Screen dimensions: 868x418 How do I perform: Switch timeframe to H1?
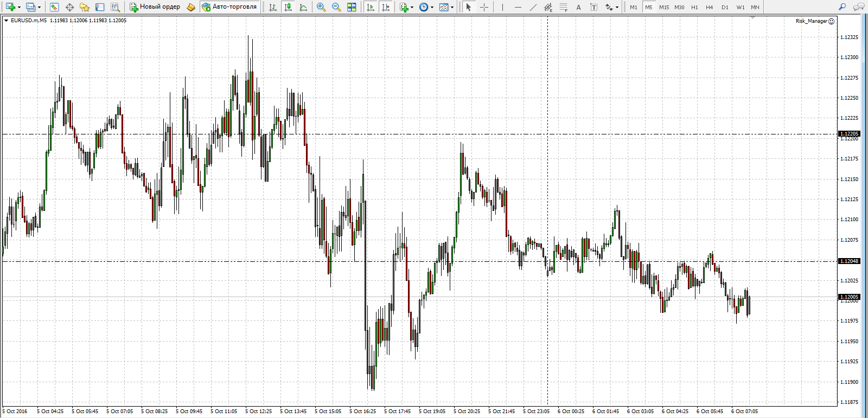[x=694, y=7]
